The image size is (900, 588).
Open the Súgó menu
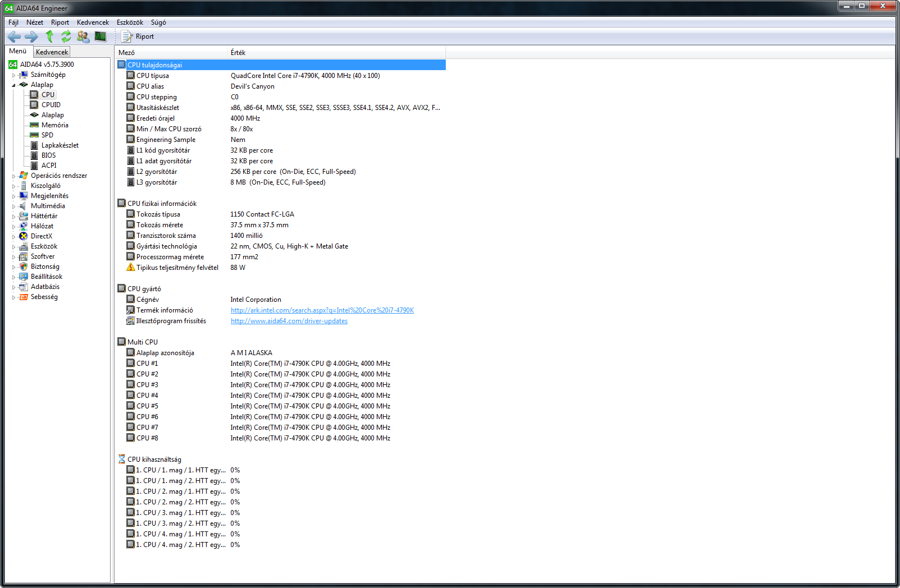tap(158, 22)
